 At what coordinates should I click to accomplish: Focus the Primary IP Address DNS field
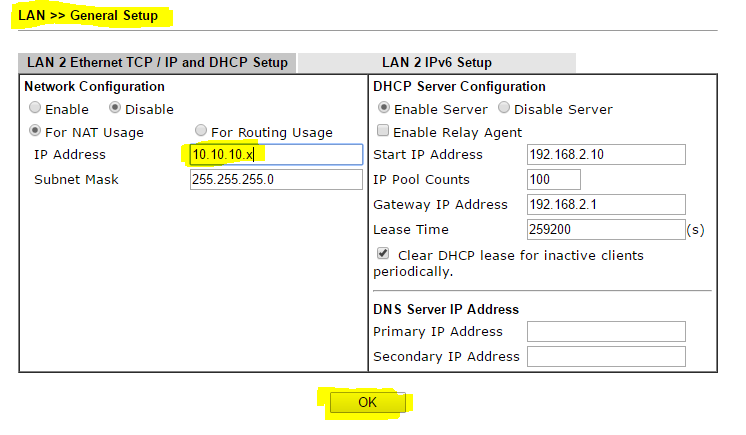point(605,331)
